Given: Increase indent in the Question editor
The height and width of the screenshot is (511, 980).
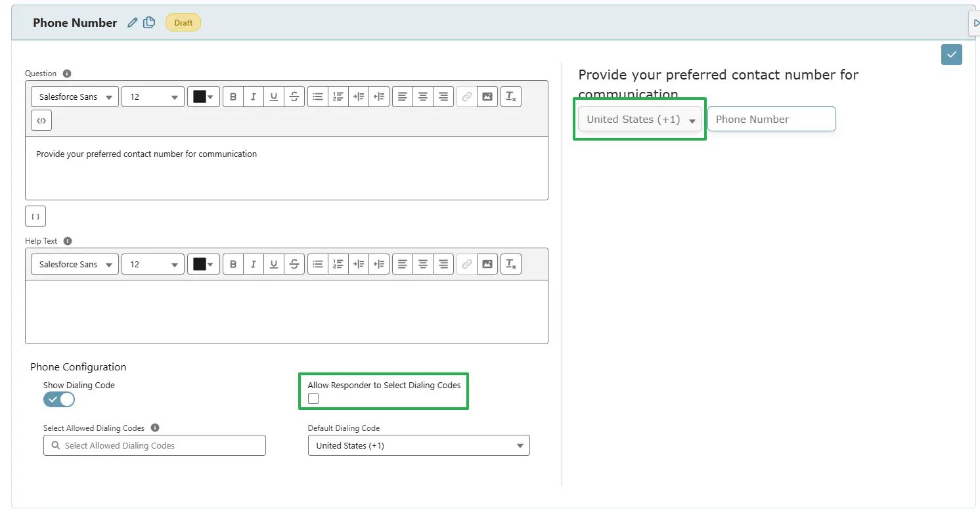Looking at the screenshot, I should tap(359, 97).
